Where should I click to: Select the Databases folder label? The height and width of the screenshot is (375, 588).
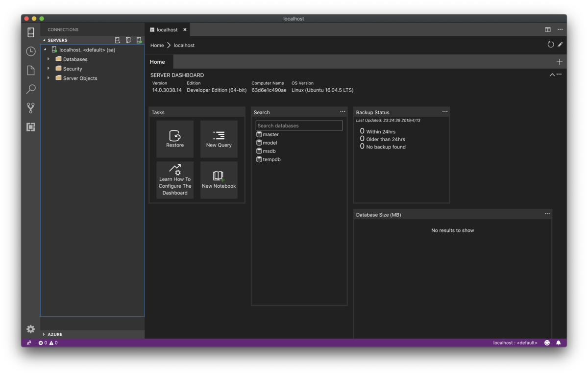75,59
